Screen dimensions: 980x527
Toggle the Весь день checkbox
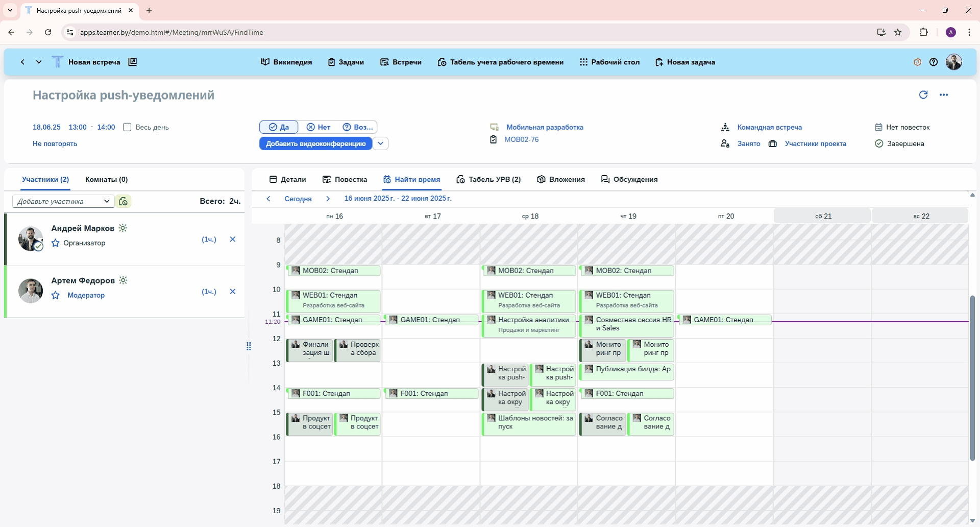tap(127, 127)
